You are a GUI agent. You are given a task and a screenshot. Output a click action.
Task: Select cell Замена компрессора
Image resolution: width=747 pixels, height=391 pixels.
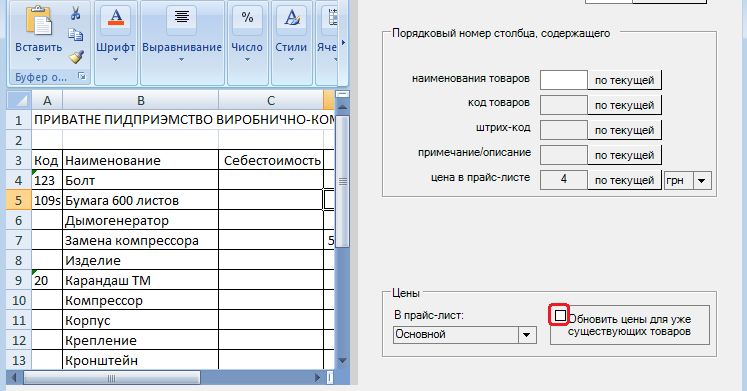(141, 241)
